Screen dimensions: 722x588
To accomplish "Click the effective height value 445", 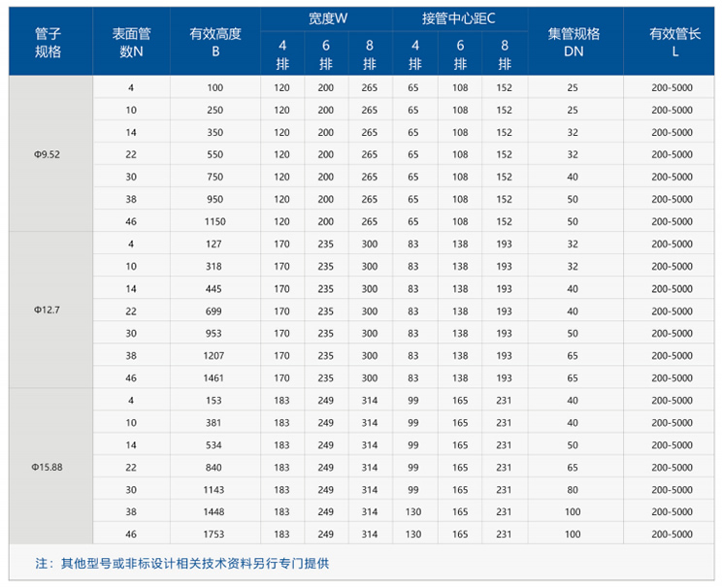I will (213, 289).
